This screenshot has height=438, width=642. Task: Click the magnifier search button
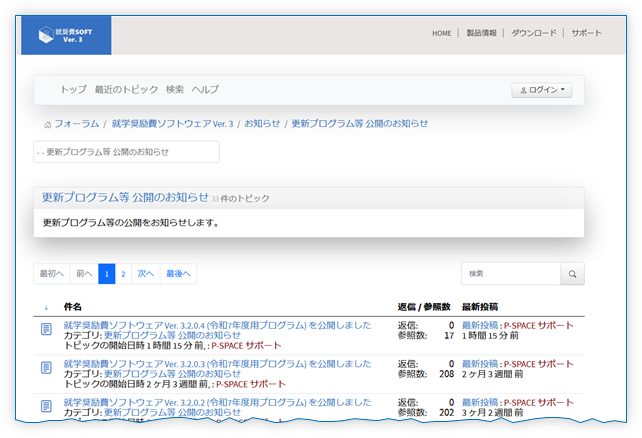572,274
